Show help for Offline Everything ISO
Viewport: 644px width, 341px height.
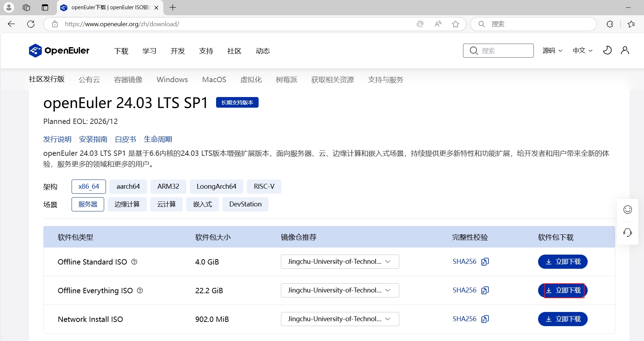[140, 290]
